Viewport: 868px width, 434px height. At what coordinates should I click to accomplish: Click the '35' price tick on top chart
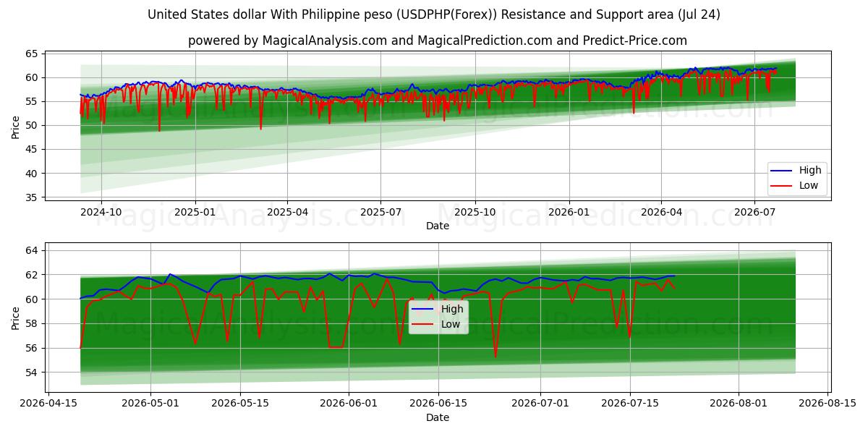(32, 197)
